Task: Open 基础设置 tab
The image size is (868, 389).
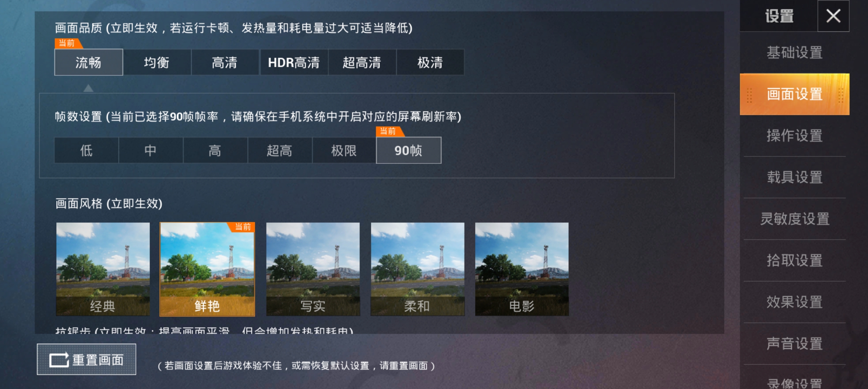Action: tap(794, 53)
